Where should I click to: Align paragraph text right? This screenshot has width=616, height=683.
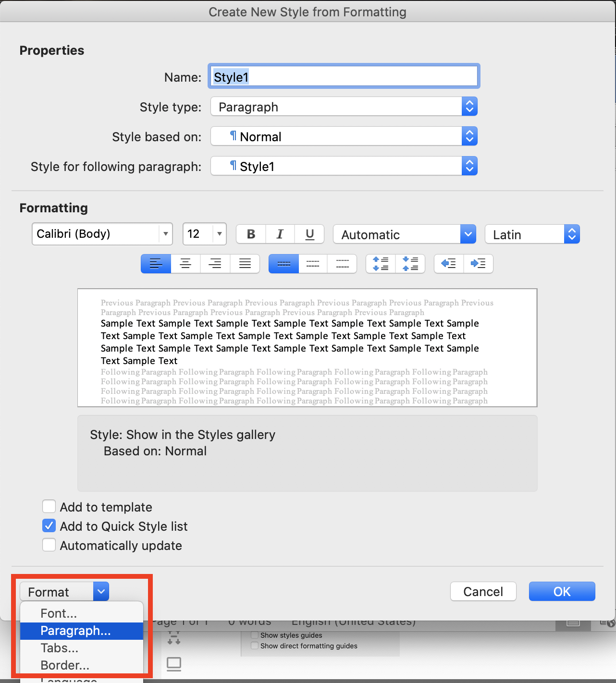click(215, 264)
